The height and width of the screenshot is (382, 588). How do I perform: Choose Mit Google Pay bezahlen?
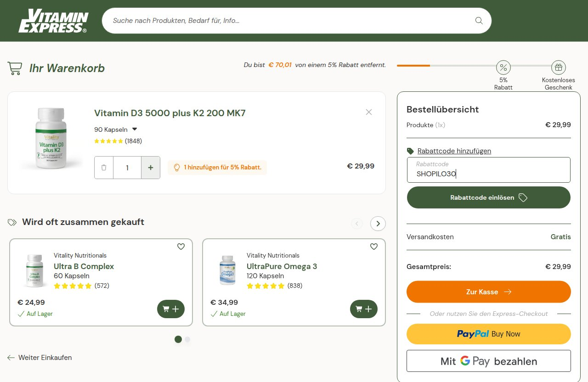(489, 361)
